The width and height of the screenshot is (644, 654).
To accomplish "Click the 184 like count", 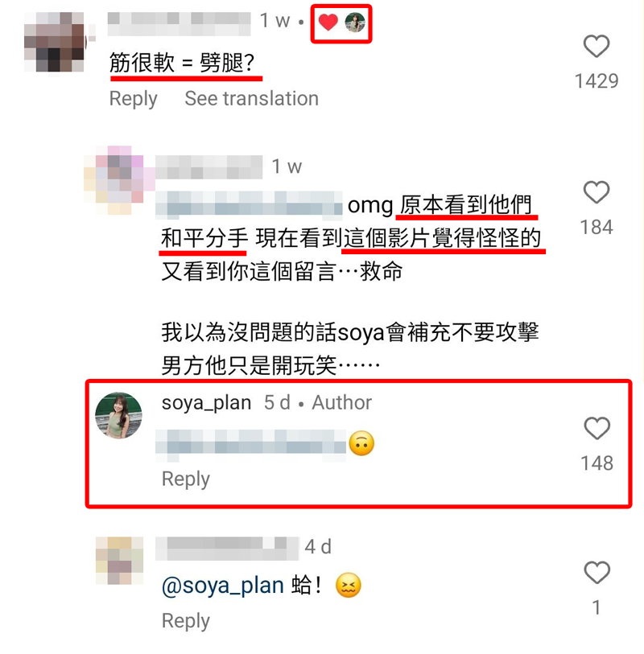I will (x=597, y=228).
